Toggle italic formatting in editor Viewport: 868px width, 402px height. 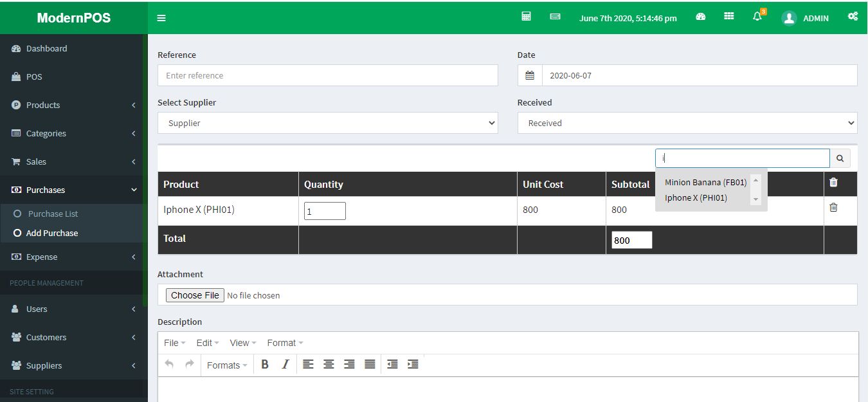click(285, 364)
